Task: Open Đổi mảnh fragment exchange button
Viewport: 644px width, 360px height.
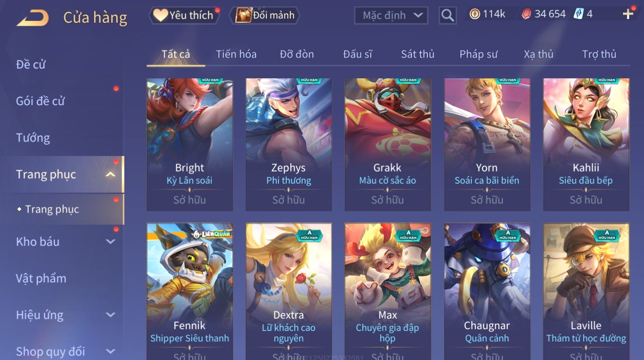Action: point(265,15)
